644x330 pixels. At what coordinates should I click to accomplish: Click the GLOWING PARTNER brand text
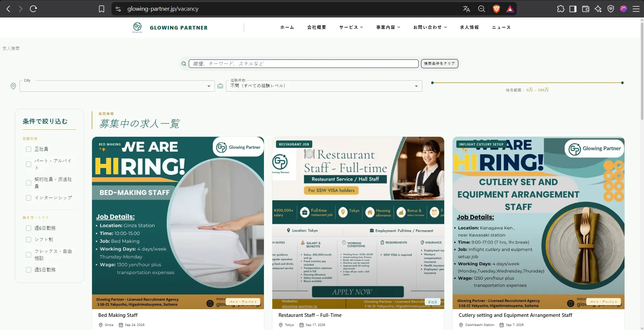[x=179, y=28]
